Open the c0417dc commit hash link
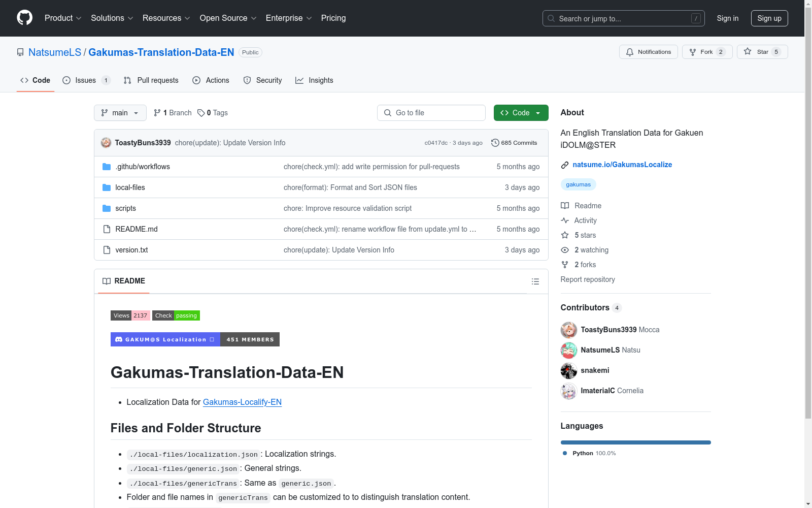Image resolution: width=812 pixels, height=508 pixels. (436, 143)
